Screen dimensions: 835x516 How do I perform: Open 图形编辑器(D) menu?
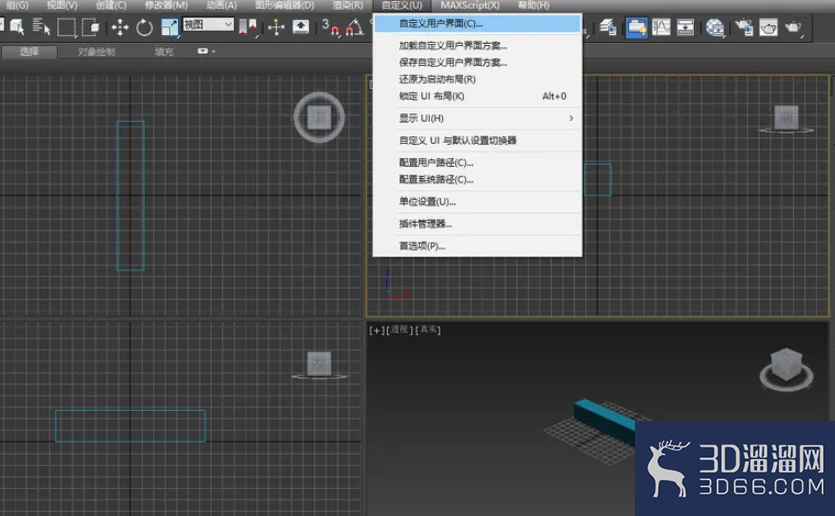click(284, 5)
